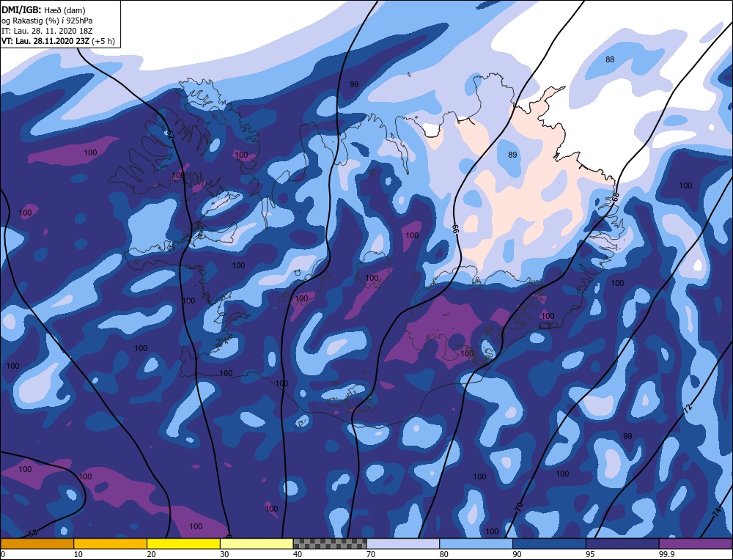This screenshot has width=733, height=560.
Task: Click the contour label '66'
Action: [455, 229]
